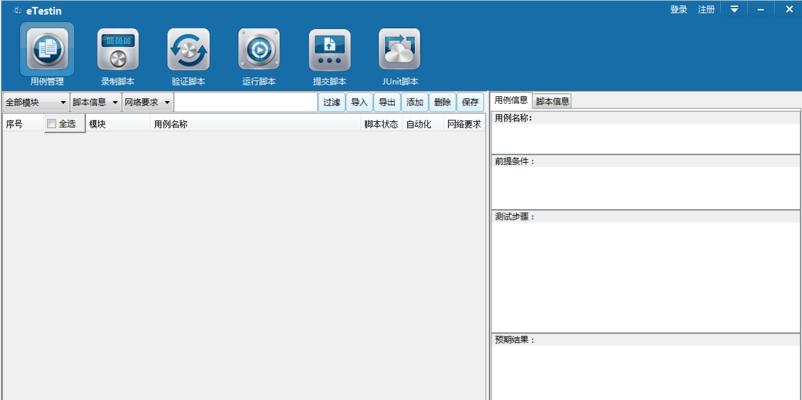Click the 删除 delete button

click(442, 102)
